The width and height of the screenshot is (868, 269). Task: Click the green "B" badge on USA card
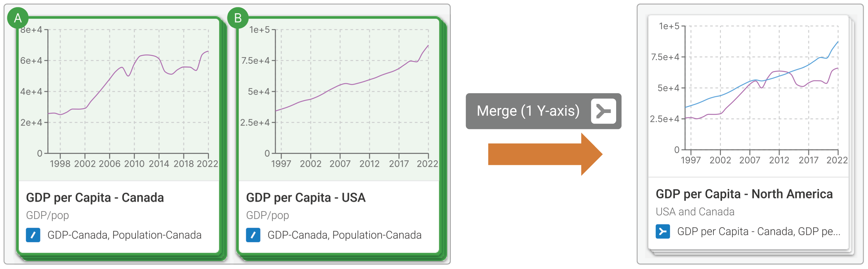(x=238, y=18)
